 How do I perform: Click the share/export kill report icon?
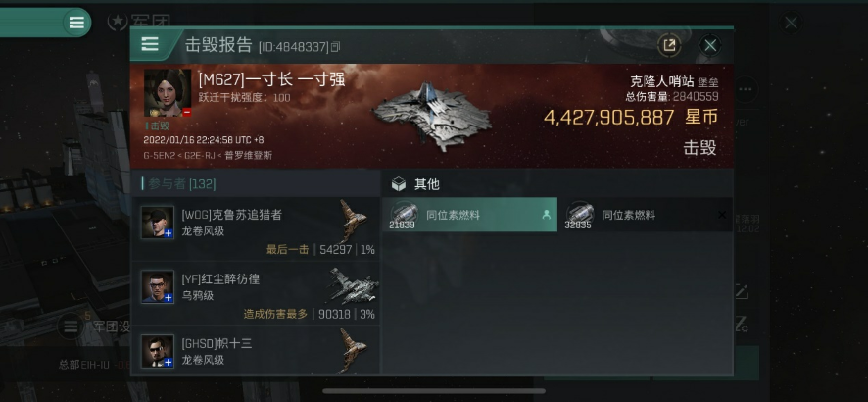pos(669,45)
